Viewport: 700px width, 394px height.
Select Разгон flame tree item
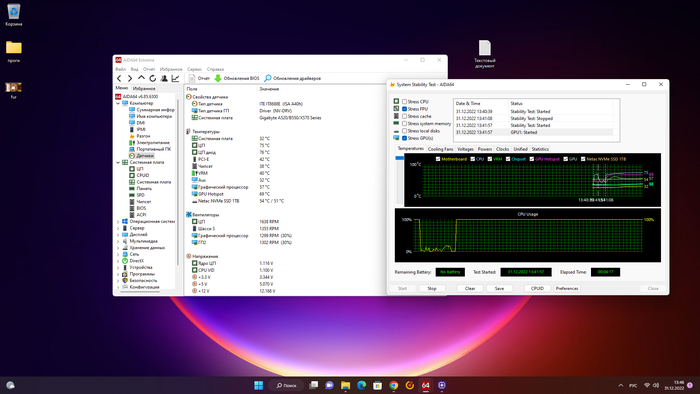tap(140, 136)
